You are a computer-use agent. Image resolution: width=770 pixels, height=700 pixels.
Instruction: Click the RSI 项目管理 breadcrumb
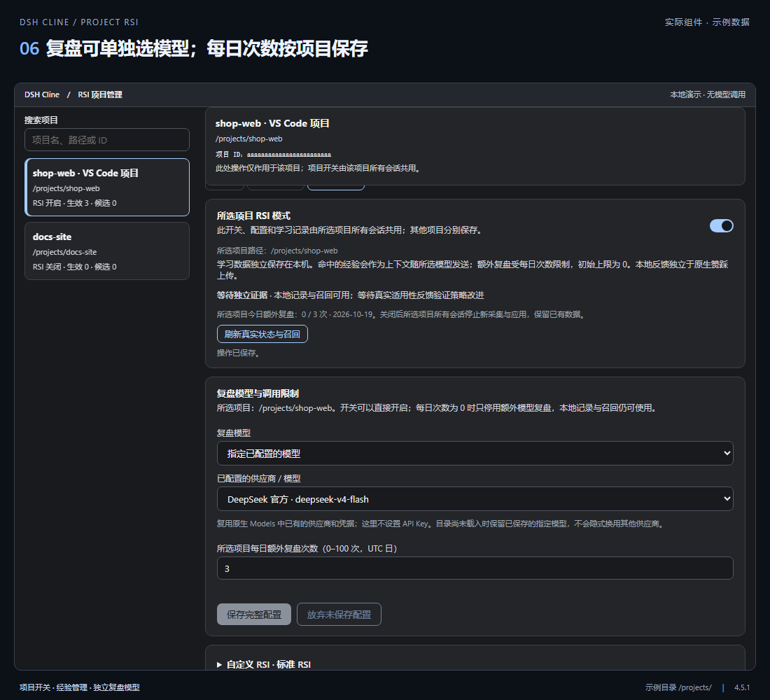[100, 94]
